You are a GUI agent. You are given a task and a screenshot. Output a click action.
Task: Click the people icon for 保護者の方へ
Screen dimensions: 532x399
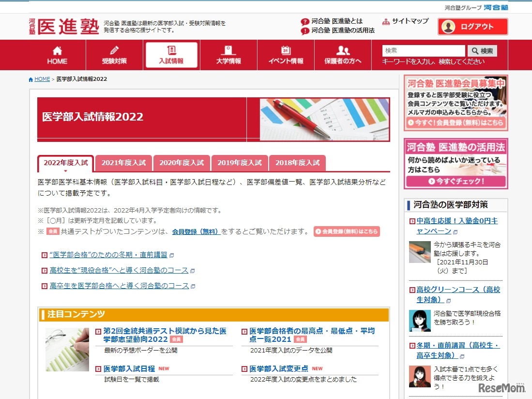[x=343, y=50]
